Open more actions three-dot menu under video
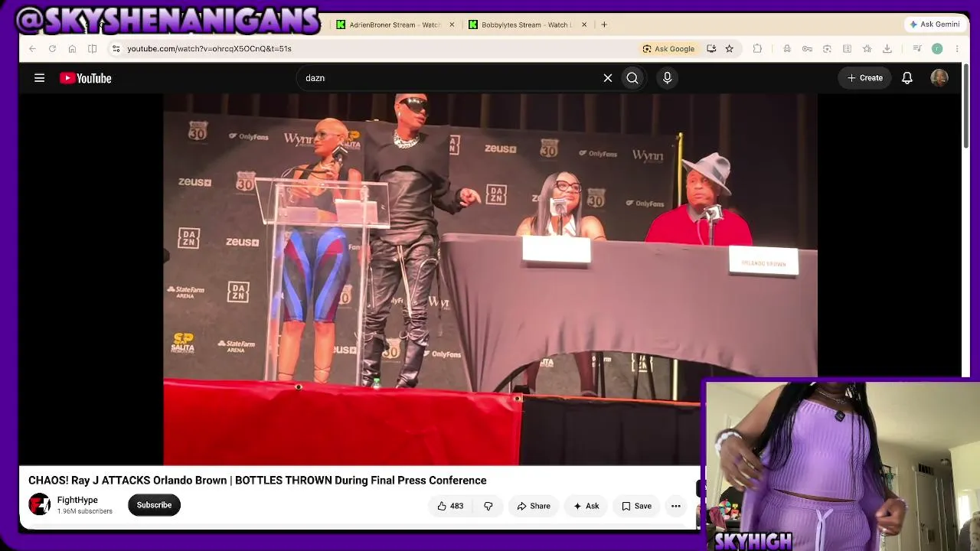Viewport: 980px width, 551px height. [676, 506]
